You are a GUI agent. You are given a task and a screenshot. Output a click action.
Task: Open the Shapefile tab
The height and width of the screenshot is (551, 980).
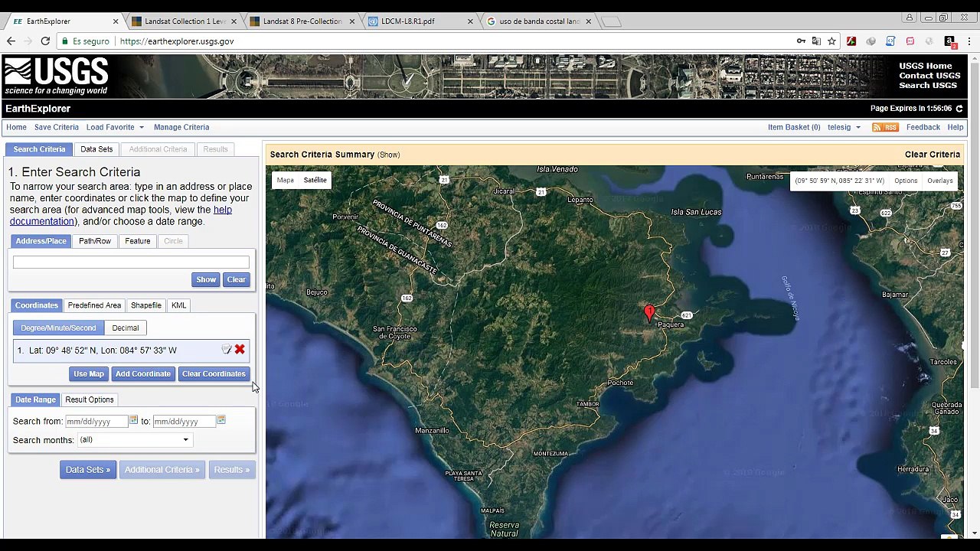tap(146, 305)
